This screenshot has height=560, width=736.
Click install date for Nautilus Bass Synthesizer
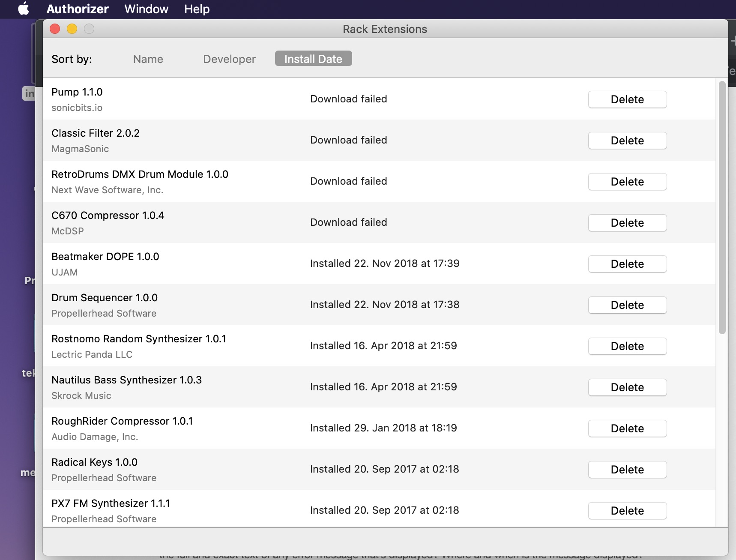click(x=383, y=387)
